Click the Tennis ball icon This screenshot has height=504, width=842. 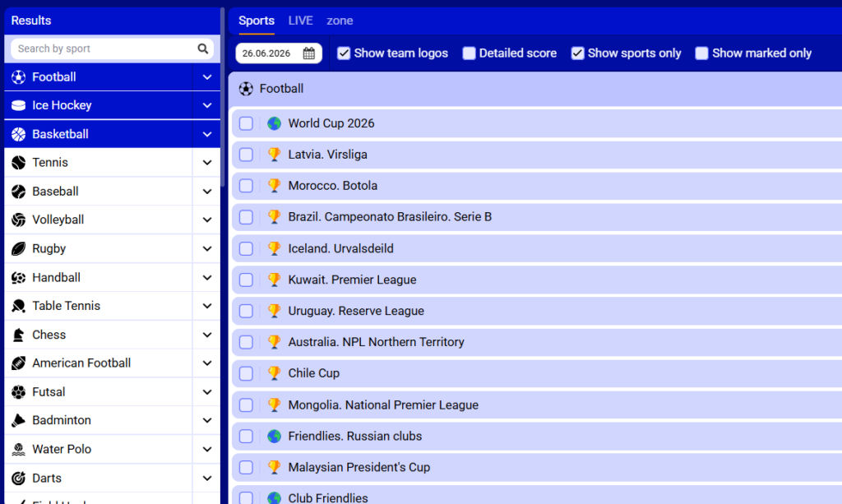pyautogui.click(x=18, y=163)
